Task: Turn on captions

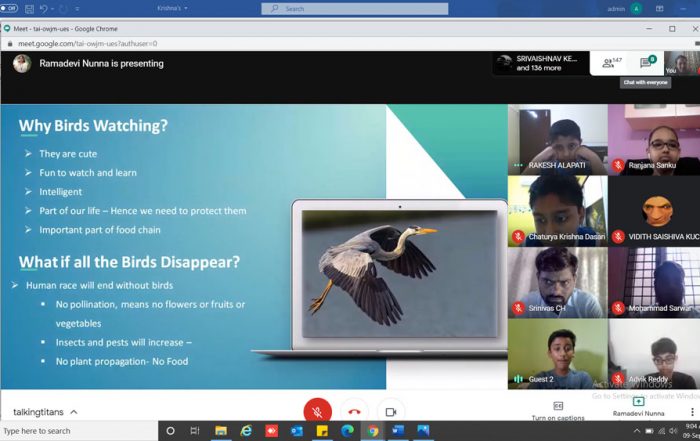Action: [558, 411]
